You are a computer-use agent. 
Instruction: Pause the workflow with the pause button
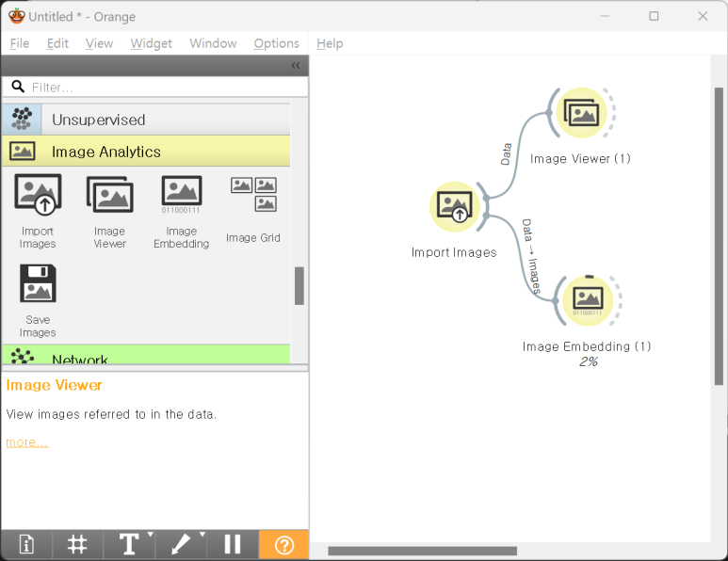click(232, 544)
